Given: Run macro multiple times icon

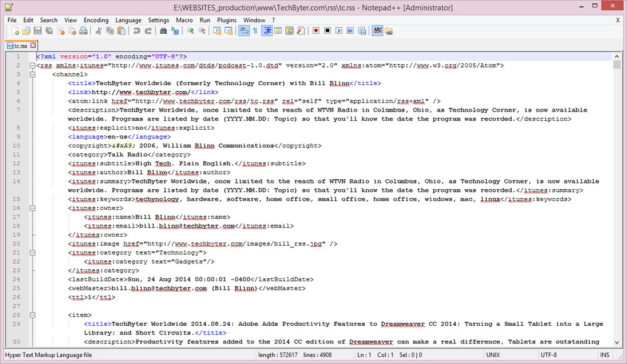Looking at the screenshot, I should pyautogui.click(x=350, y=31).
